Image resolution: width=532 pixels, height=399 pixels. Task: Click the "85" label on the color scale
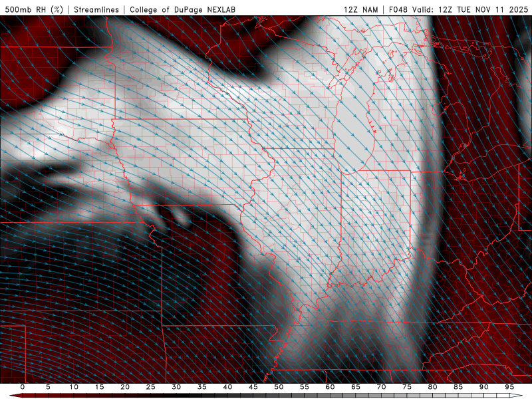click(x=458, y=387)
